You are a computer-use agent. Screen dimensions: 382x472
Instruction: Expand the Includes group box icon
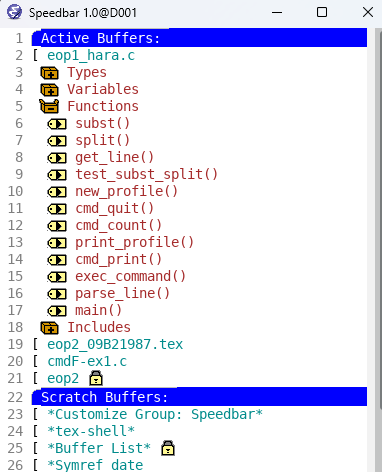(x=49, y=328)
